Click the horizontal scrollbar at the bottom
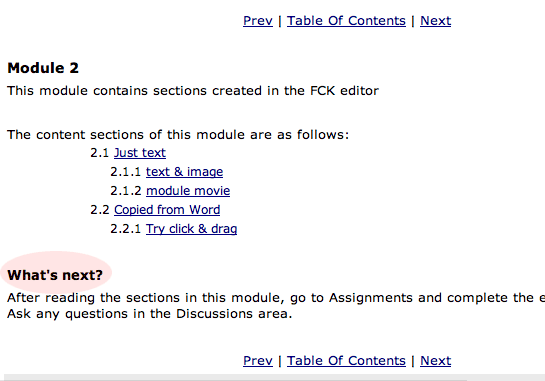545x381 pixels. (x=274, y=378)
